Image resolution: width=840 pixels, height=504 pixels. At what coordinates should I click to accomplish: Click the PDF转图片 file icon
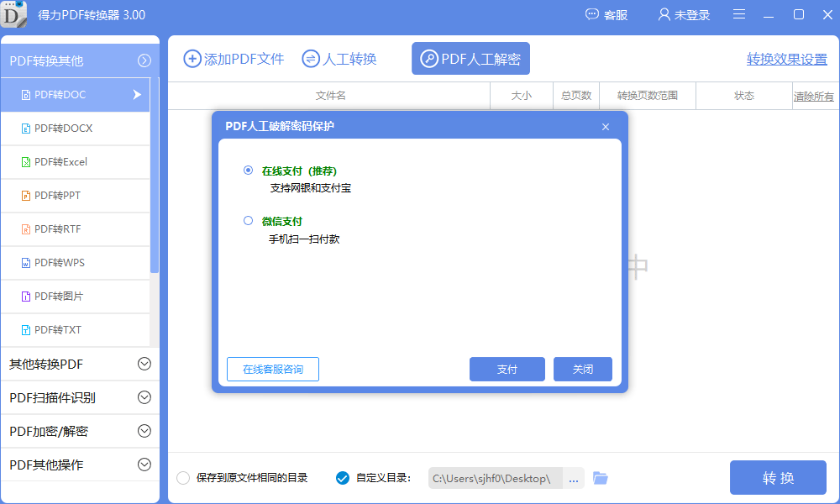tap(26, 297)
